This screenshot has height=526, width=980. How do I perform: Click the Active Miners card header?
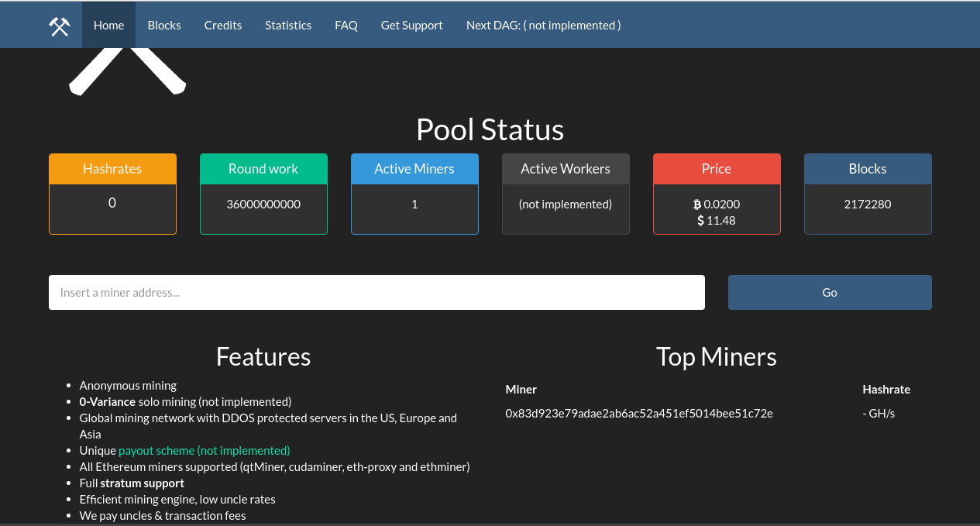tap(414, 168)
